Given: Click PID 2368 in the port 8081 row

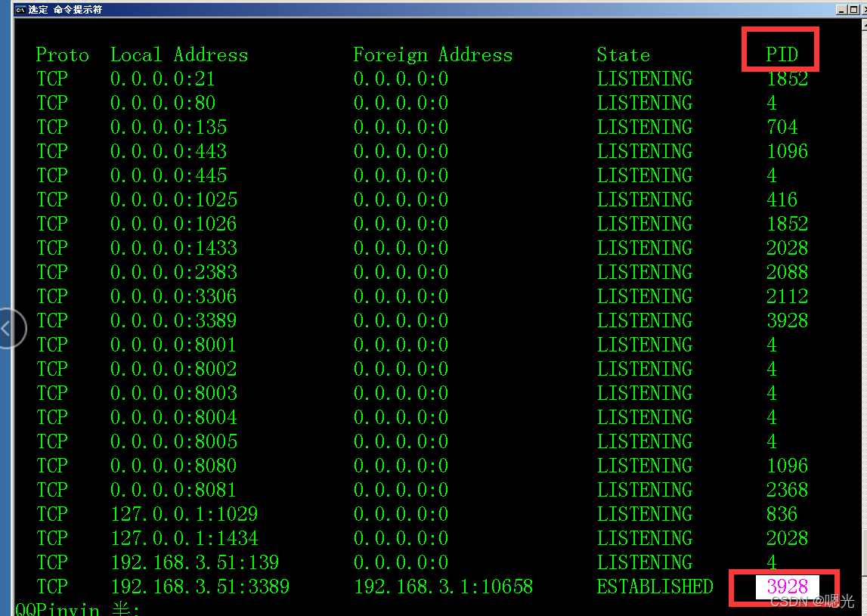Looking at the screenshot, I should click(788, 490).
